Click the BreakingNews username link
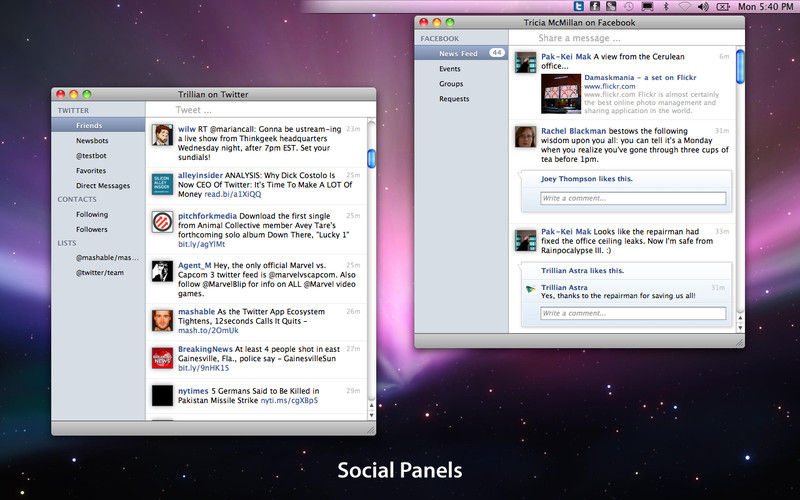 coord(205,349)
